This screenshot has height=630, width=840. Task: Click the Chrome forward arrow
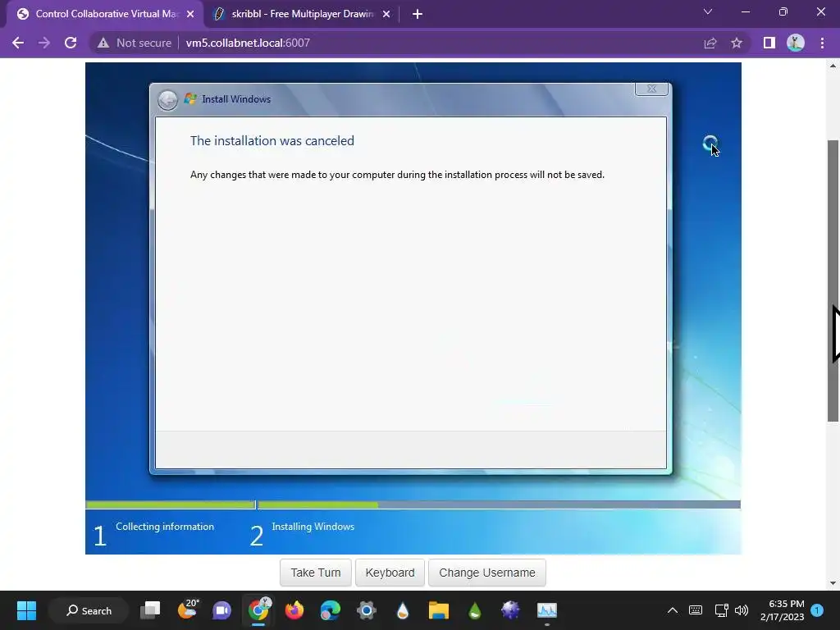tap(44, 43)
